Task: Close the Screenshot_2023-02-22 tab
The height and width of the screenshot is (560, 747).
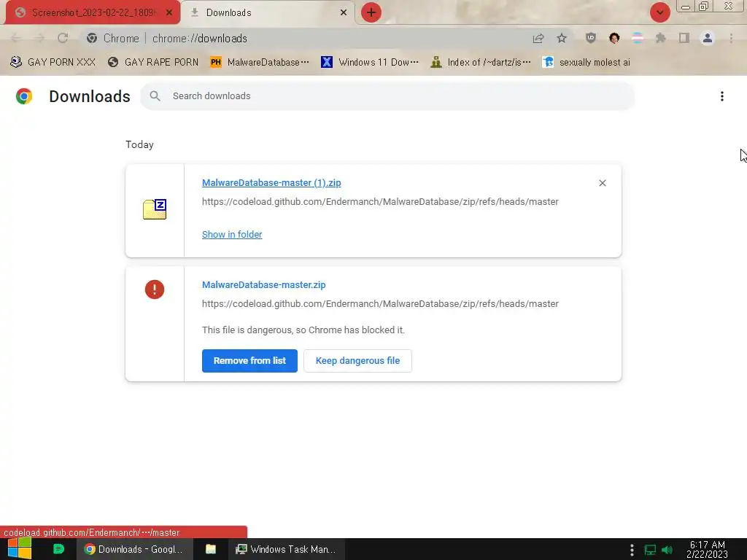Action: click(x=169, y=13)
